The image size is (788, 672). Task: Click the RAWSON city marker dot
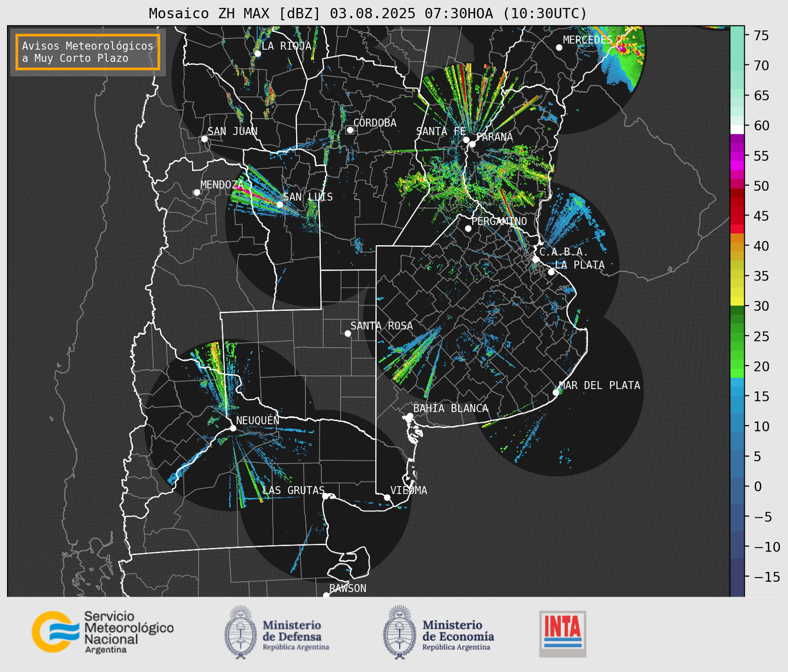click(x=326, y=595)
